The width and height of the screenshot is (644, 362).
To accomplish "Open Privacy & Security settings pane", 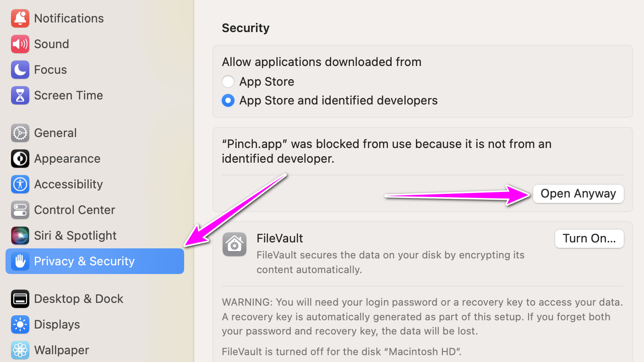I will (84, 261).
